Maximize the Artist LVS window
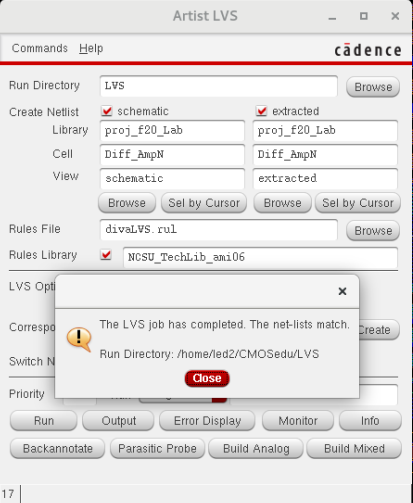413x503 pixels. tap(364, 16)
